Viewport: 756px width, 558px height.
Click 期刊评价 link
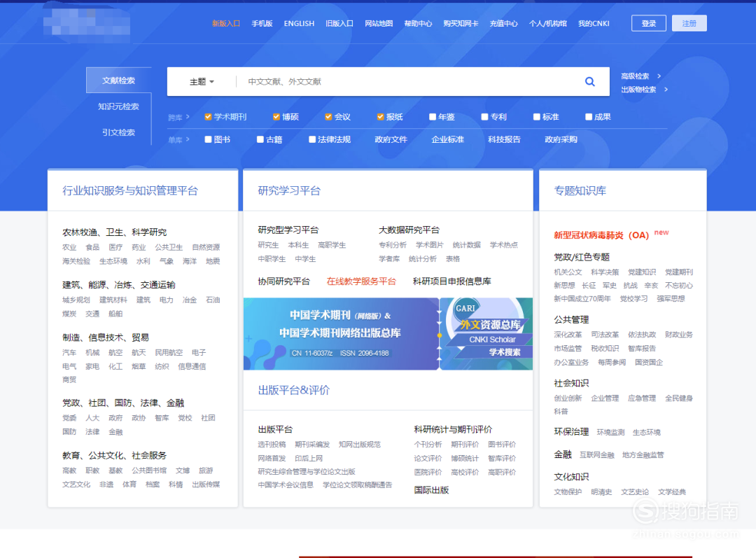point(465,444)
